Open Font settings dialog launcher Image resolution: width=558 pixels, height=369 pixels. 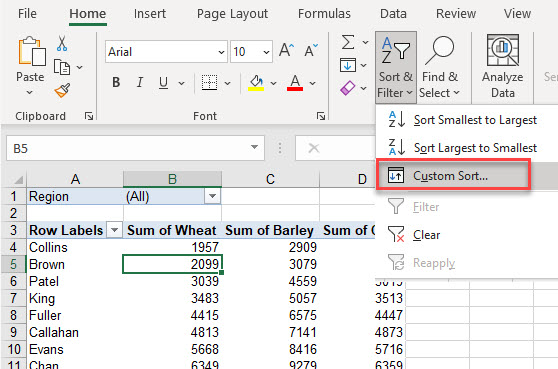tap(321, 116)
